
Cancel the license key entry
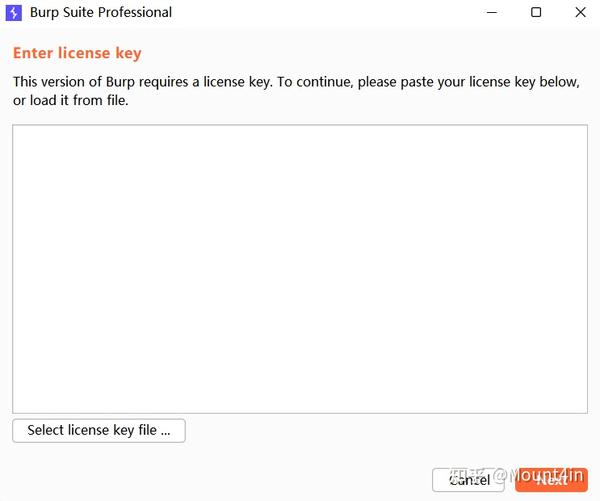(468, 480)
